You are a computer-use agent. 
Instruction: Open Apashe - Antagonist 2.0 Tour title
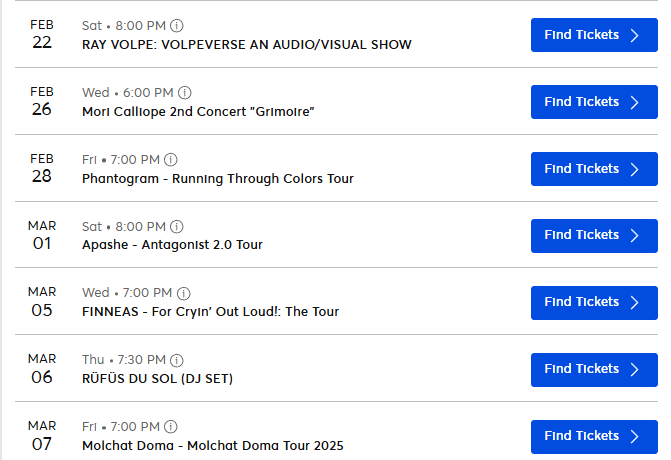(x=172, y=245)
